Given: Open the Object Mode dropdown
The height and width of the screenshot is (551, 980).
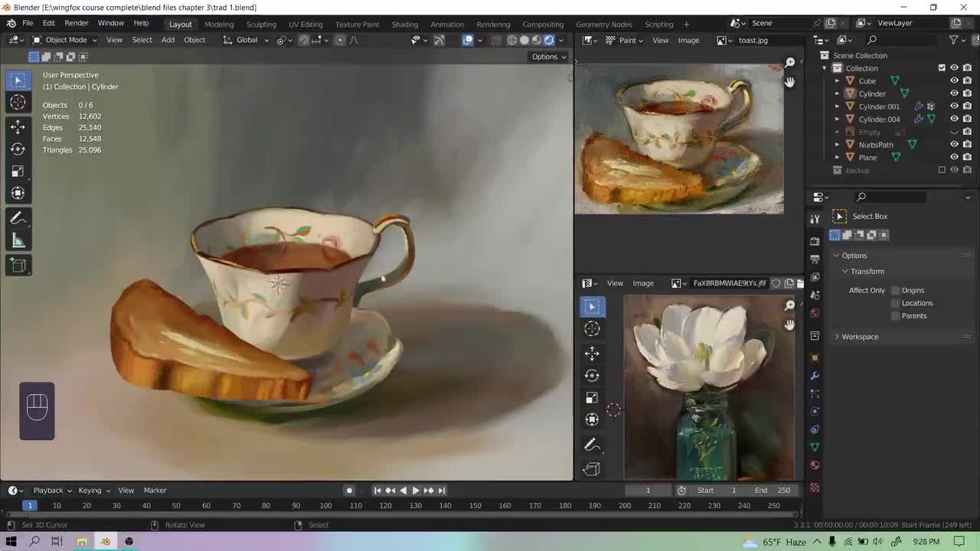Looking at the screenshot, I should [x=65, y=40].
